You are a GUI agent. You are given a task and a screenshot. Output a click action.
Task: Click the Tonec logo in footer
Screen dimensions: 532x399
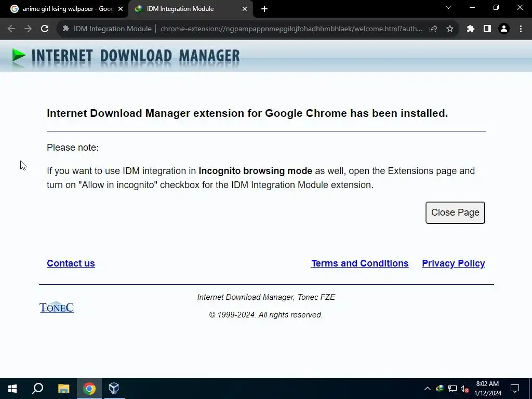[x=57, y=307]
